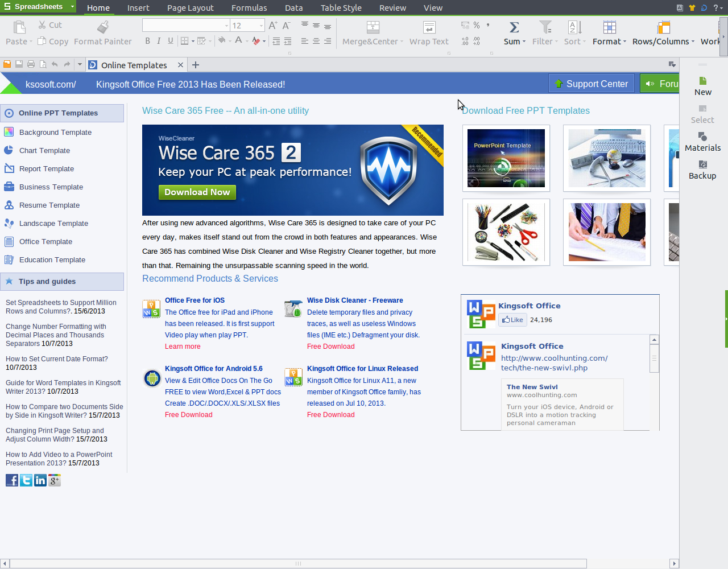This screenshot has height=569, width=728.
Task: Click the Merge&Center icon
Action: 373,27
